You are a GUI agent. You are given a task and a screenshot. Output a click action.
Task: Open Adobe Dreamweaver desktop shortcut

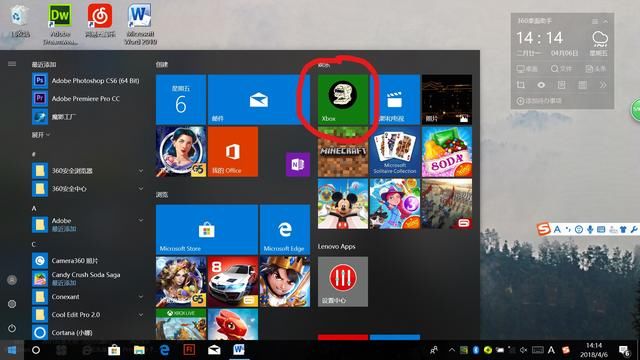[60, 24]
